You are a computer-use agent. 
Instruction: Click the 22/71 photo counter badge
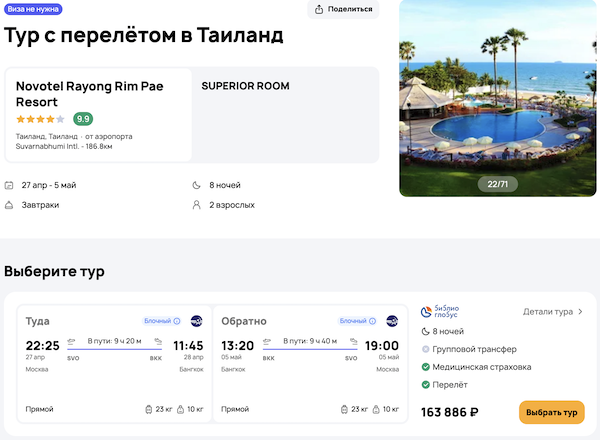click(x=498, y=184)
